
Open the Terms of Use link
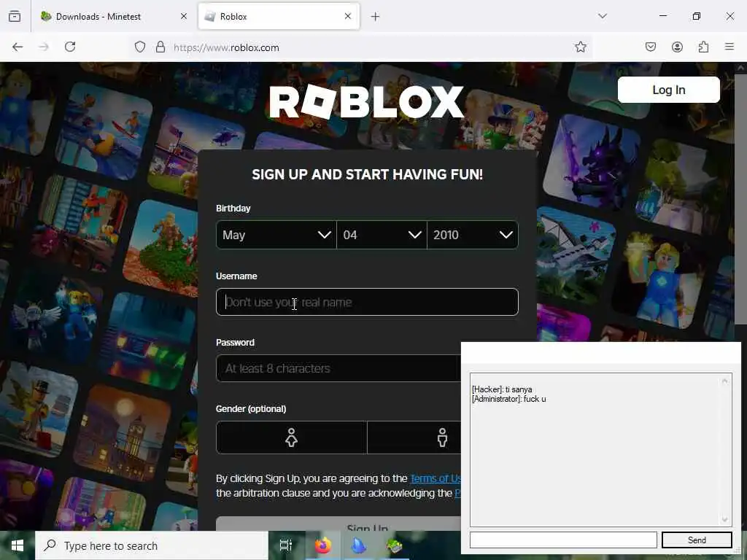pyautogui.click(x=436, y=478)
